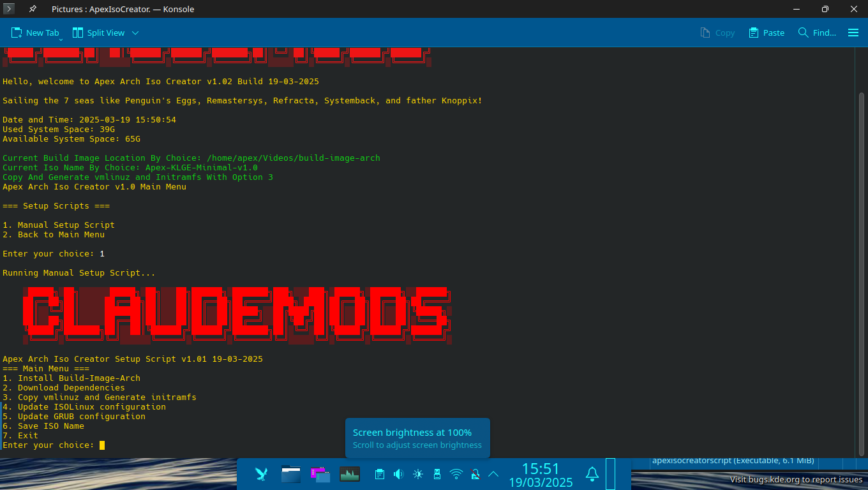Click the 15:51 clock on the taskbar
The image size is (868, 490).
[541, 469]
